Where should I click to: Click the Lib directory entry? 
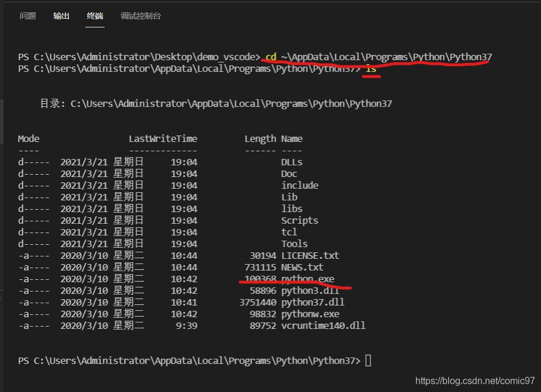tap(289, 197)
